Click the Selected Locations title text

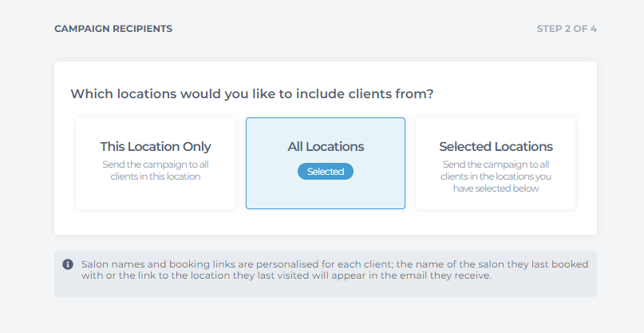click(496, 146)
